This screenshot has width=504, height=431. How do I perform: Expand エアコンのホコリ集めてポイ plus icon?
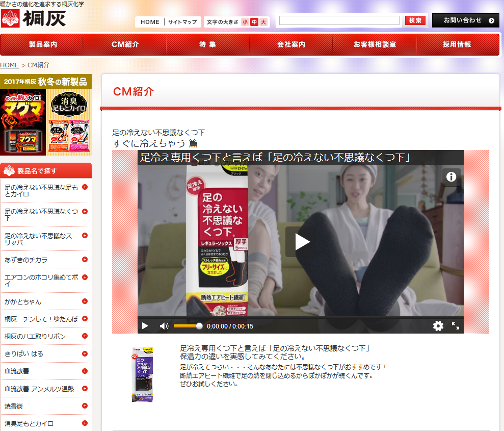coord(85,277)
